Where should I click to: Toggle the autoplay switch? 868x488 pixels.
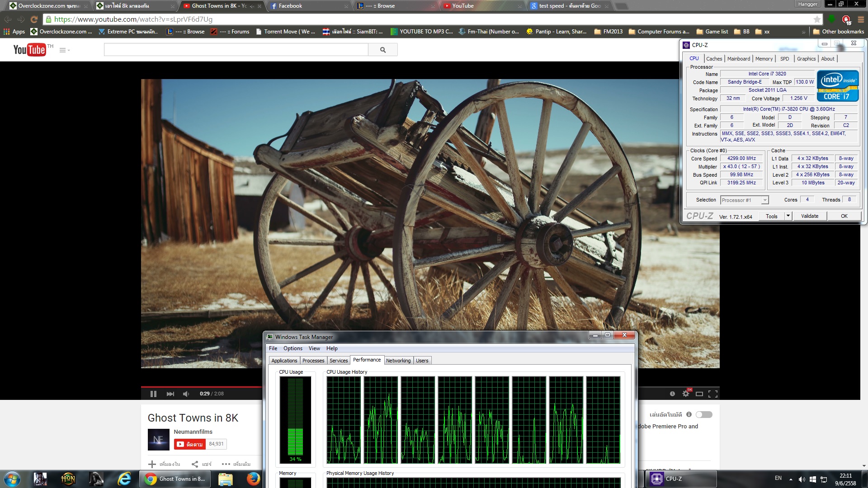pyautogui.click(x=704, y=414)
